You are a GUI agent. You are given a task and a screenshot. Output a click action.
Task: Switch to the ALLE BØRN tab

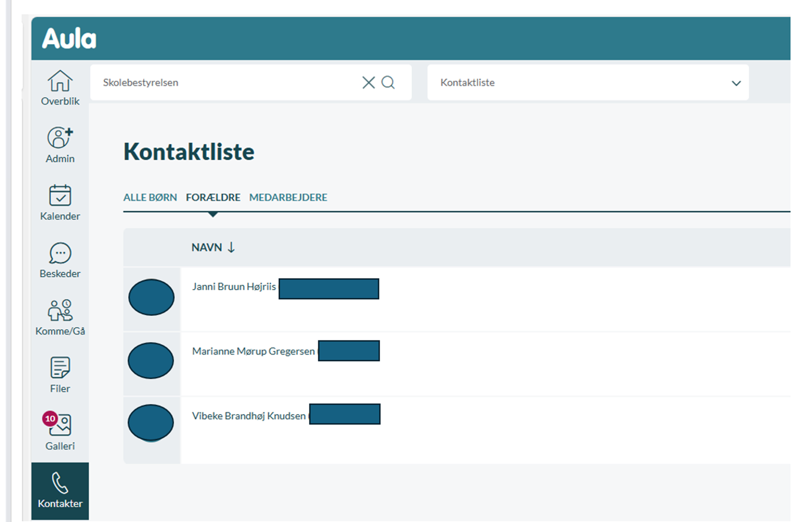(x=150, y=198)
